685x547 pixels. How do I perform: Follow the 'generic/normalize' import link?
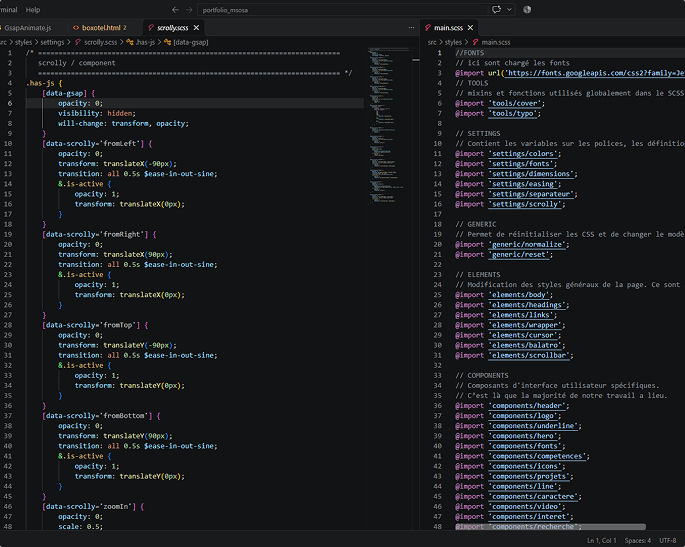[527, 244]
